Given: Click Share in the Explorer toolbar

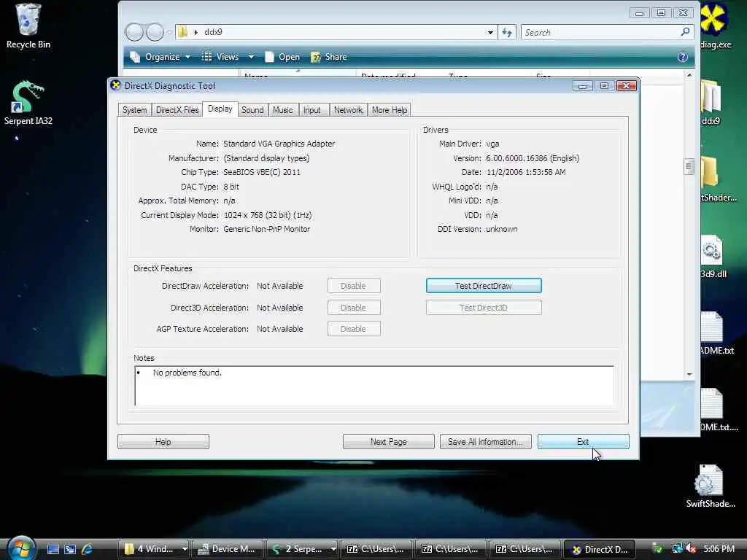Looking at the screenshot, I should click(x=329, y=57).
